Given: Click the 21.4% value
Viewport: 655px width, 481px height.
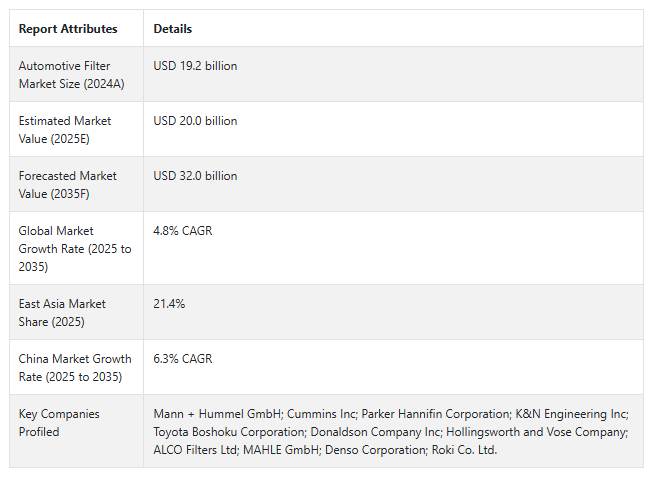Looking at the screenshot, I should pyautogui.click(x=169, y=304).
